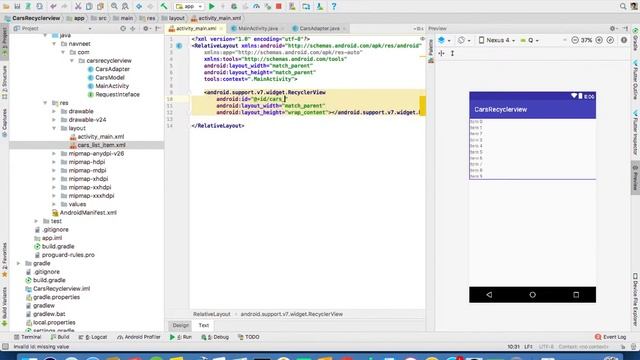Viewport: 640px width, 360px height.
Task: Open the Logcat tool window
Action: point(93,337)
